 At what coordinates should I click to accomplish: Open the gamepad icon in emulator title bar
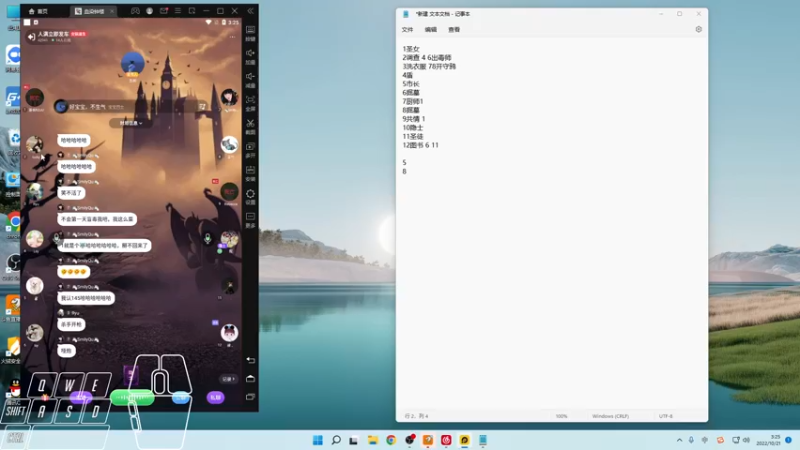(135, 11)
